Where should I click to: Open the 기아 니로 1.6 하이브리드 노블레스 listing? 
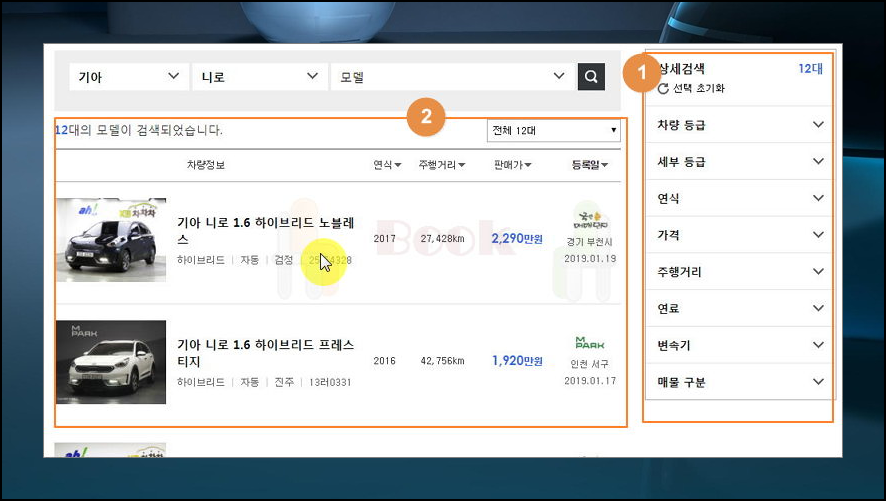pyautogui.click(x=266, y=230)
